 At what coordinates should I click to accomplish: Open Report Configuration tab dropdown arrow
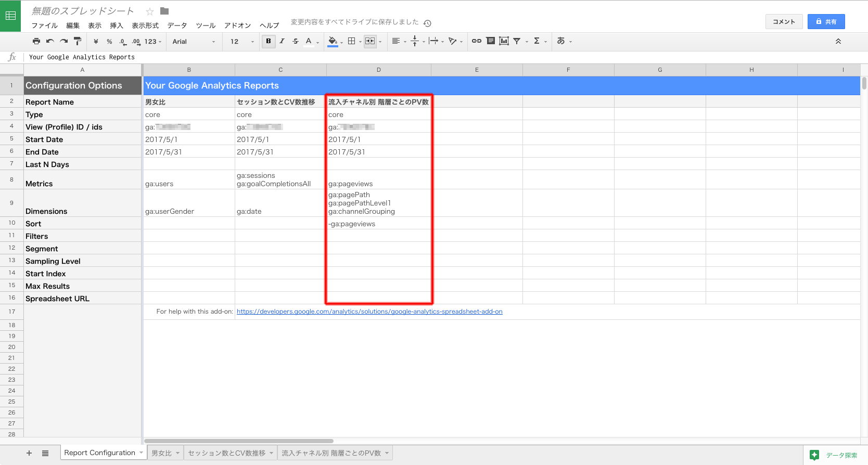click(141, 453)
